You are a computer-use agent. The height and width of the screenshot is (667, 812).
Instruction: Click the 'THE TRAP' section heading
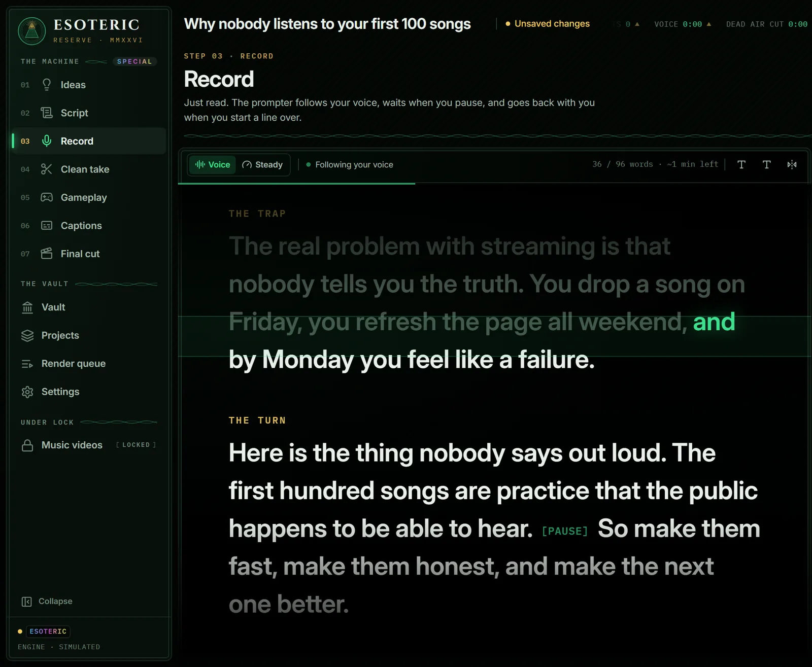tap(257, 214)
